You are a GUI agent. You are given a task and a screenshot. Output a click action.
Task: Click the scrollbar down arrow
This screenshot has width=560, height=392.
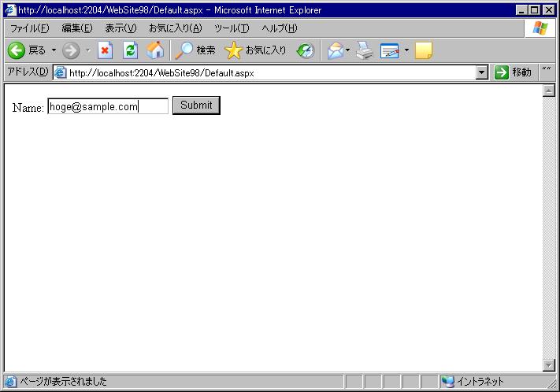click(548, 365)
